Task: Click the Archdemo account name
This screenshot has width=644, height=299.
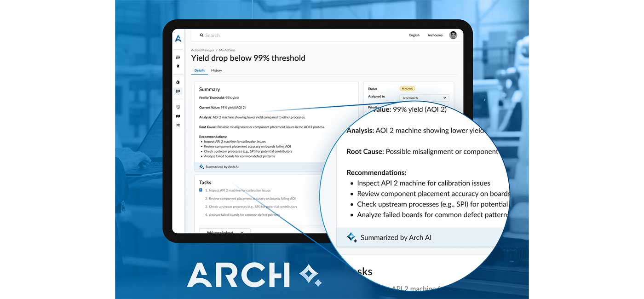Action: pyautogui.click(x=435, y=35)
